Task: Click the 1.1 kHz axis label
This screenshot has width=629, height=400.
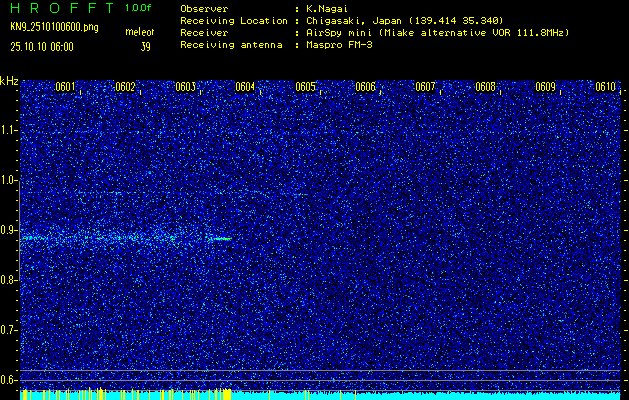Action: click(9, 130)
